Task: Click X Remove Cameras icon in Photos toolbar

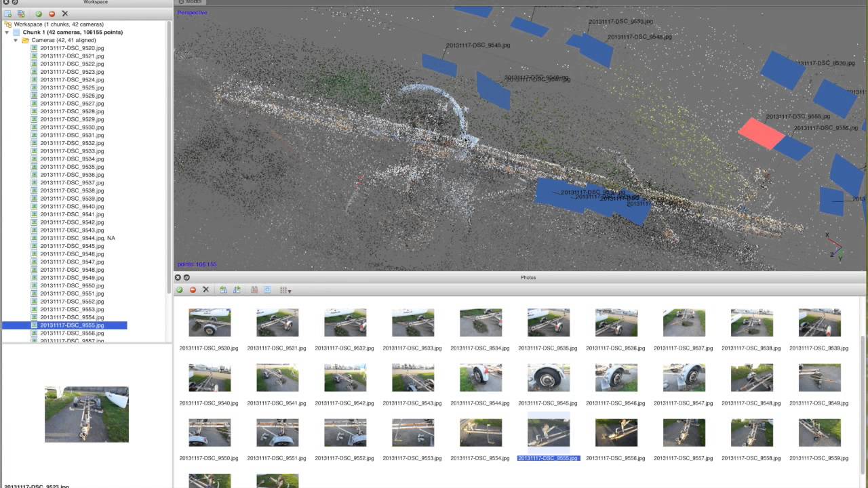Action: (x=205, y=290)
